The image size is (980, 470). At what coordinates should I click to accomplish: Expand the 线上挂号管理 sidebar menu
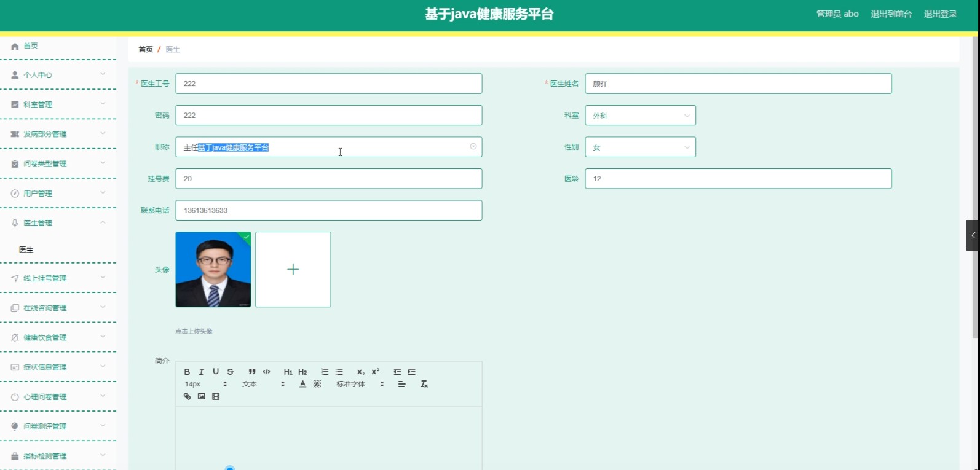click(58, 278)
